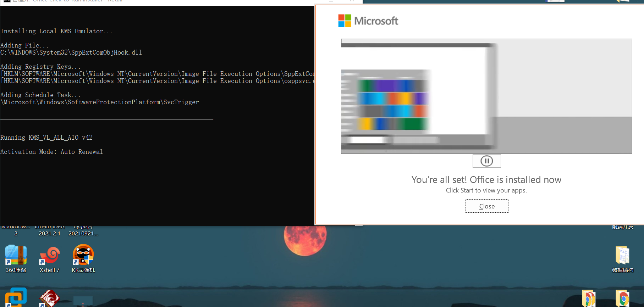Pause the Office installer animation
Screen dimensions: 644x307
point(486,161)
